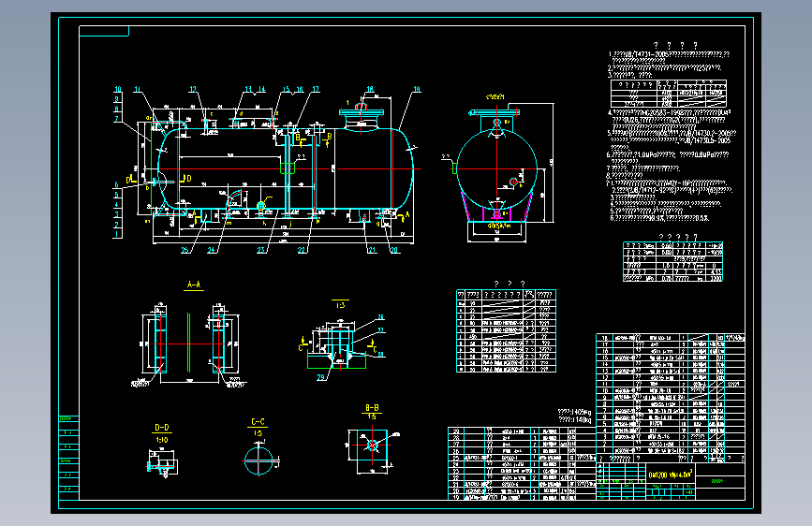Click callout 16 above the tank view
The height and width of the screenshot is (526, 812).
pos(300,90)
